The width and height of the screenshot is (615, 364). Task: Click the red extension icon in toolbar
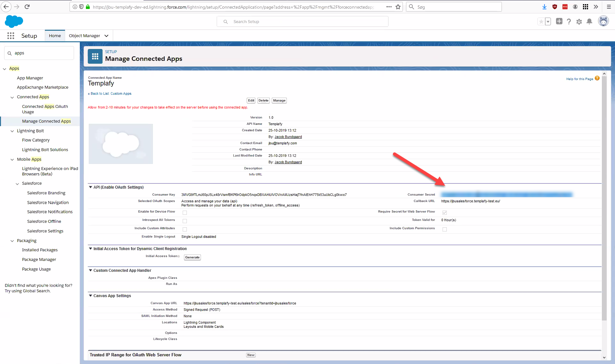click(565, 7)
